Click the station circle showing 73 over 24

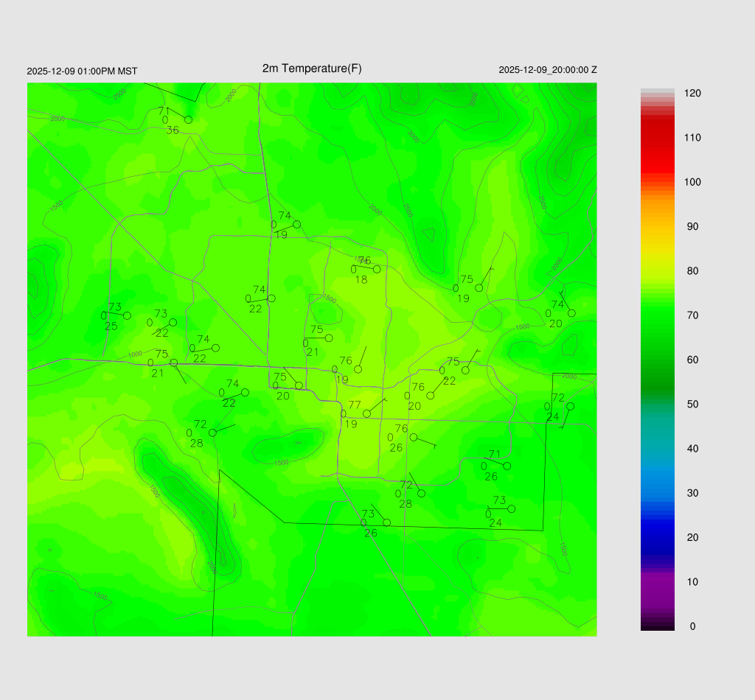coord(511,508)
